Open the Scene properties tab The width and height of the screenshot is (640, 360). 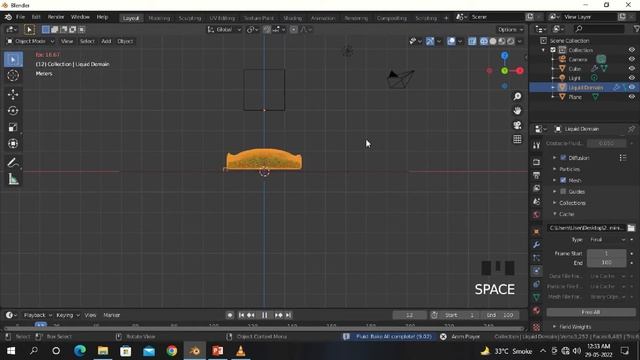coord(536,201)
